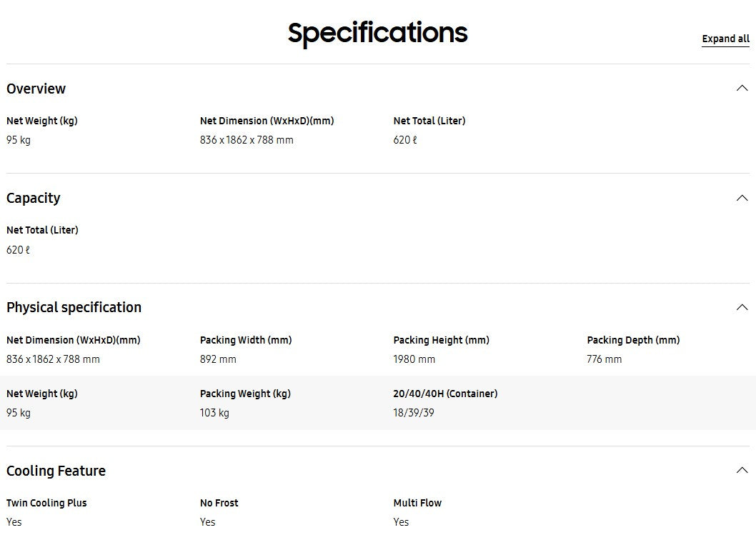The height and width of the screenshot is (555, 756).
Task: Collapse Physical specification section chevron
Action: (x=742, y=307)
